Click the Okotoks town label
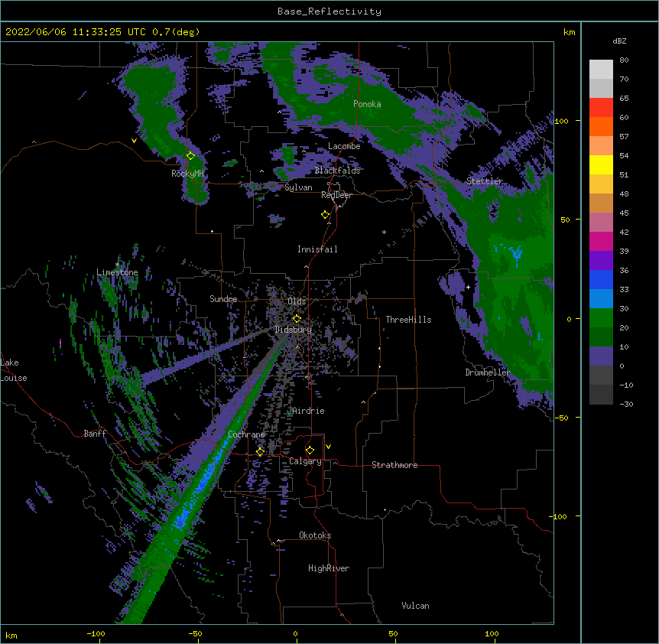Image resolution: width=659 pixels, height=644 pixels. click(x=315, y=535)
